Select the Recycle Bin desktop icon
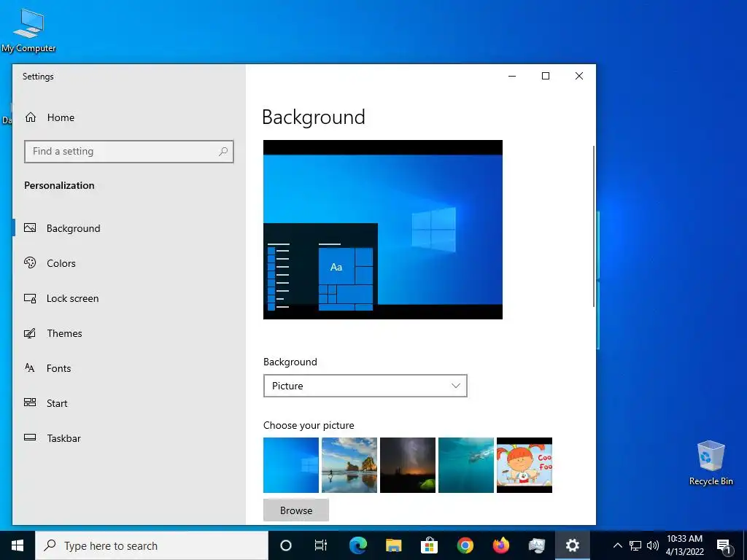 [x=711, y=463]
